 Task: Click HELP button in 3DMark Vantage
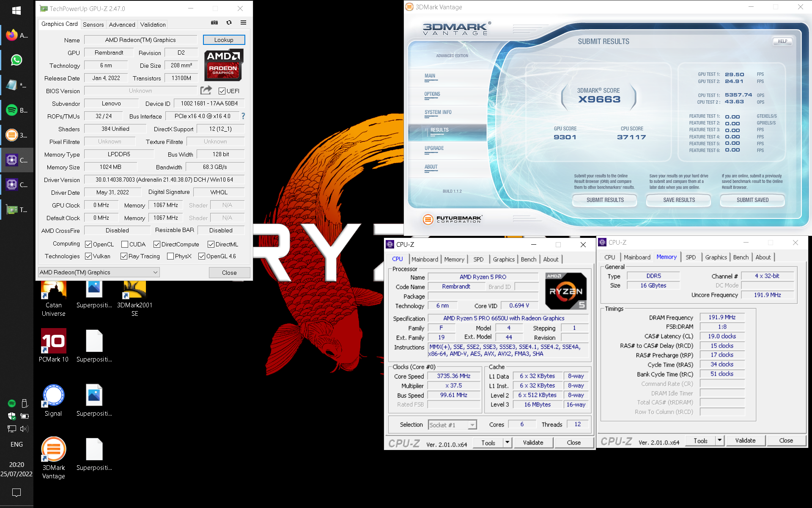(782, 41)
